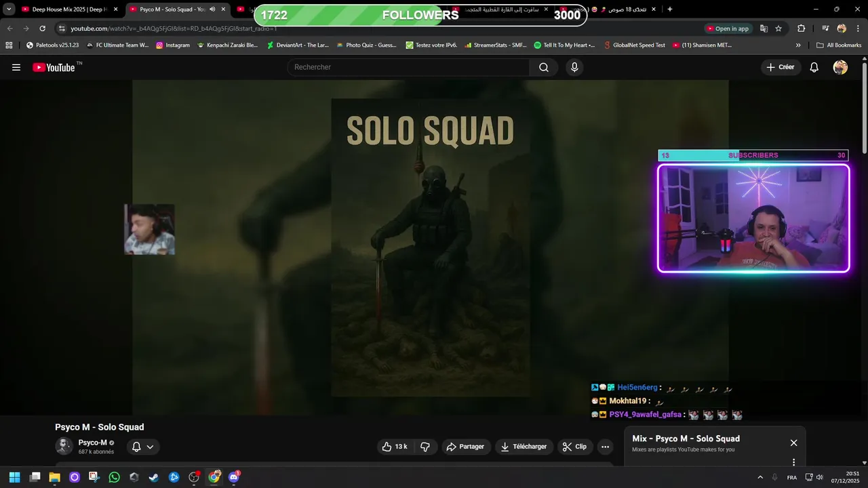The width and height of the screenshot is (868, 488).
Task: Dislike the Psyco M video
Action: point(425,447)
